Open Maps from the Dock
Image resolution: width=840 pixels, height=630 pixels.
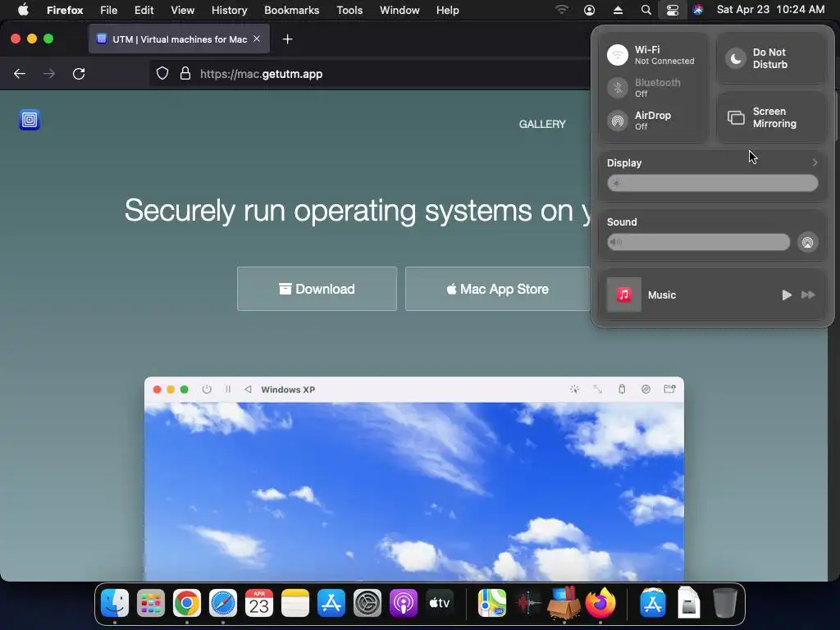492,603
